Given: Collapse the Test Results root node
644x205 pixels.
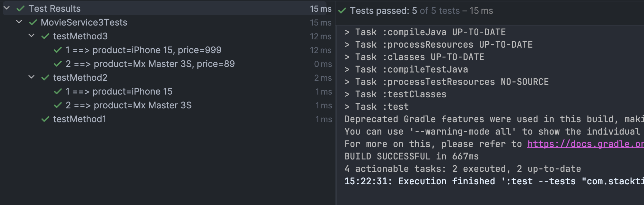Looking at the screenshot, I should tap(7, 8).
